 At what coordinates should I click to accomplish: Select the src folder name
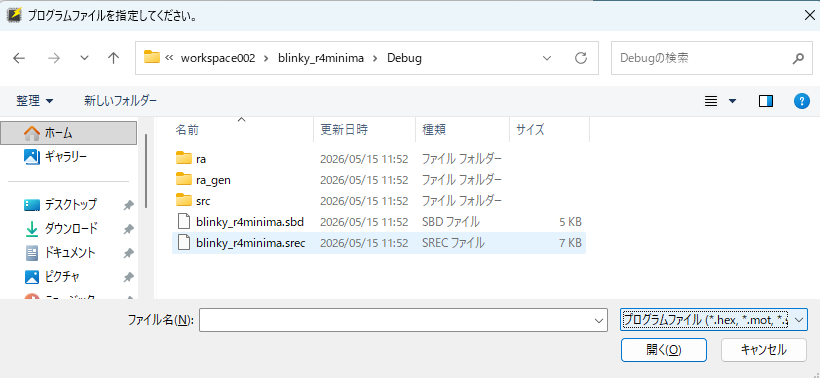[x=203, y=201]
